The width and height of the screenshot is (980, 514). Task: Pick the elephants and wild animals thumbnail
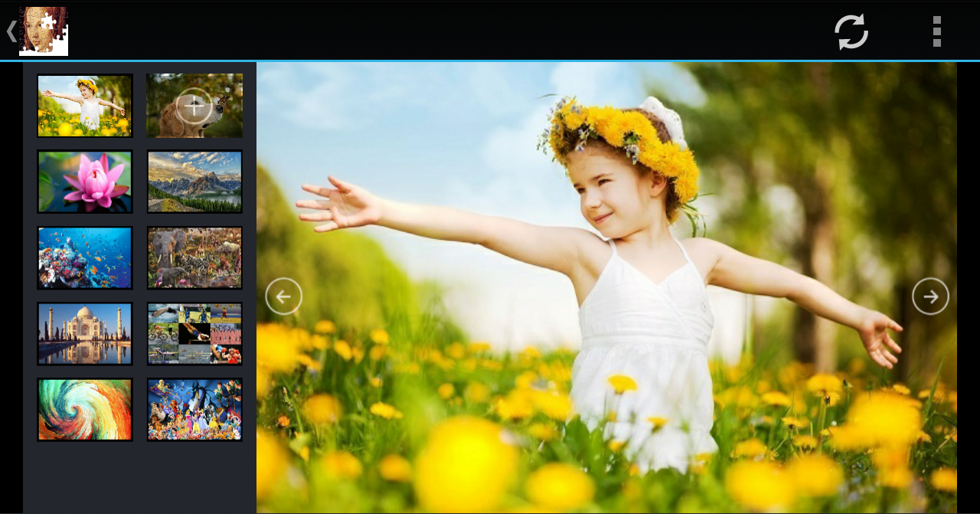pyautogui.click(x=194, y=257)
